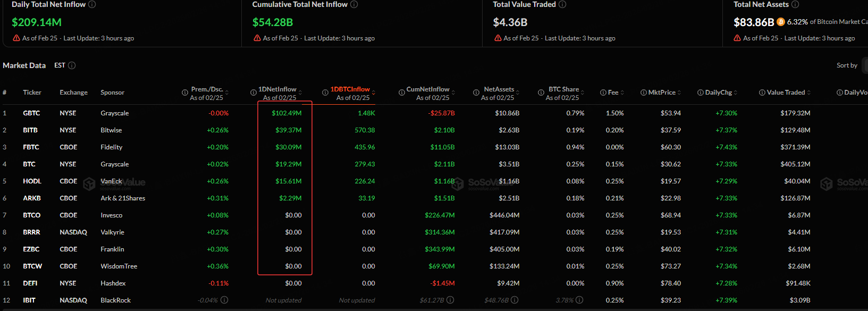Screen dimensions: 868x311
Task: Click info icon beside Daily Total Net Inflow
Action: pos(92,4)
